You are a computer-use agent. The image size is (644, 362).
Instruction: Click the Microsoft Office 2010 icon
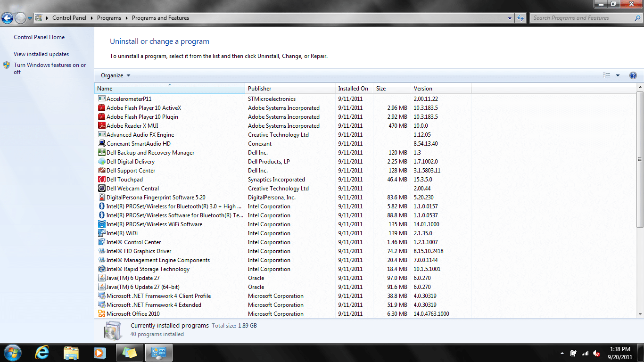pyautogui.click(x=102, y=314)
